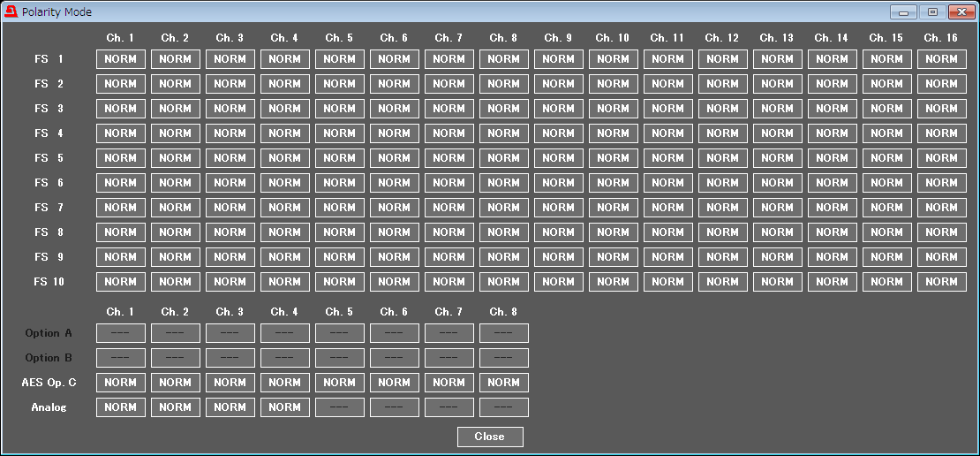The image size is (980, 456).
Task: Toggle Analog Ch. 2 polarity
Action: click(176, 407)
